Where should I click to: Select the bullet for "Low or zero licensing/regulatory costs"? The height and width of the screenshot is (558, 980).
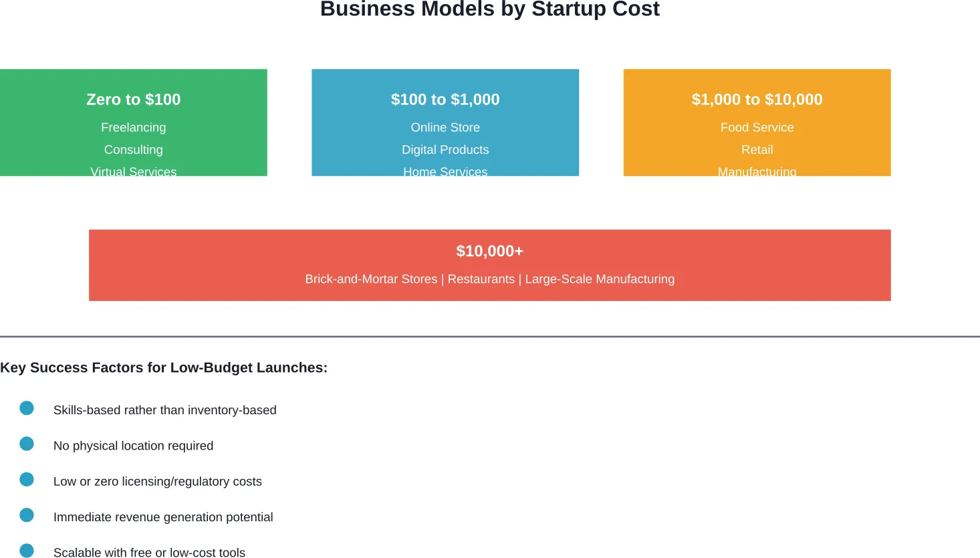pyautogui.click(x=27, y=480)
